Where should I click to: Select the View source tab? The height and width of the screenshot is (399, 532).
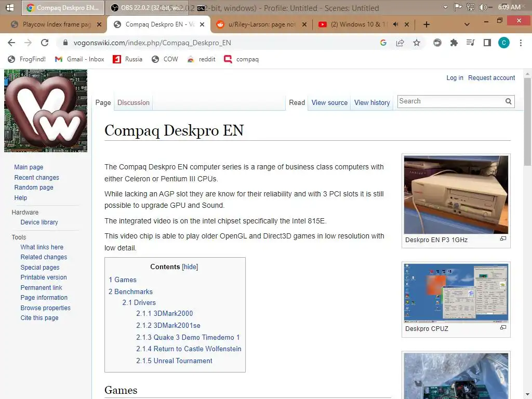[329, 102]
